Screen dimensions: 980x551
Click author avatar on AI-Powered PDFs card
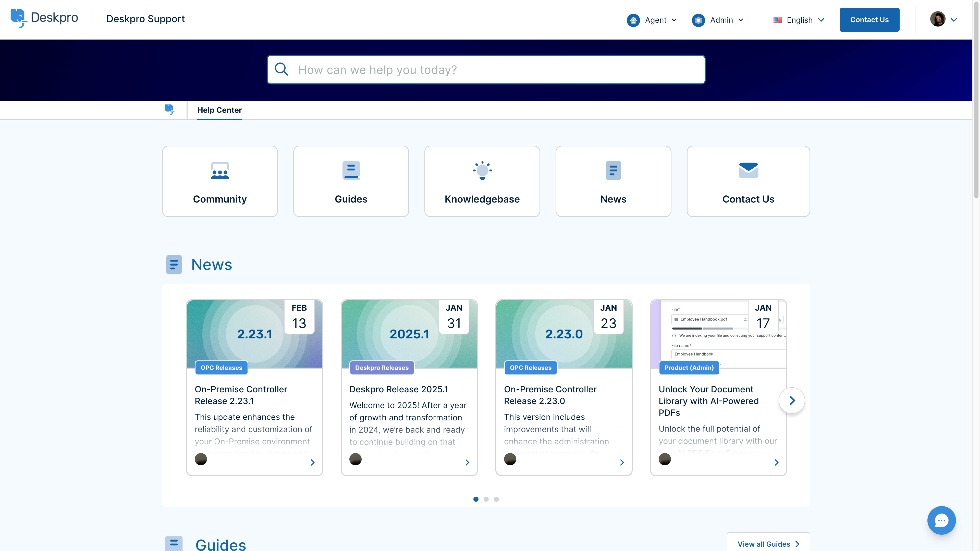665,459
